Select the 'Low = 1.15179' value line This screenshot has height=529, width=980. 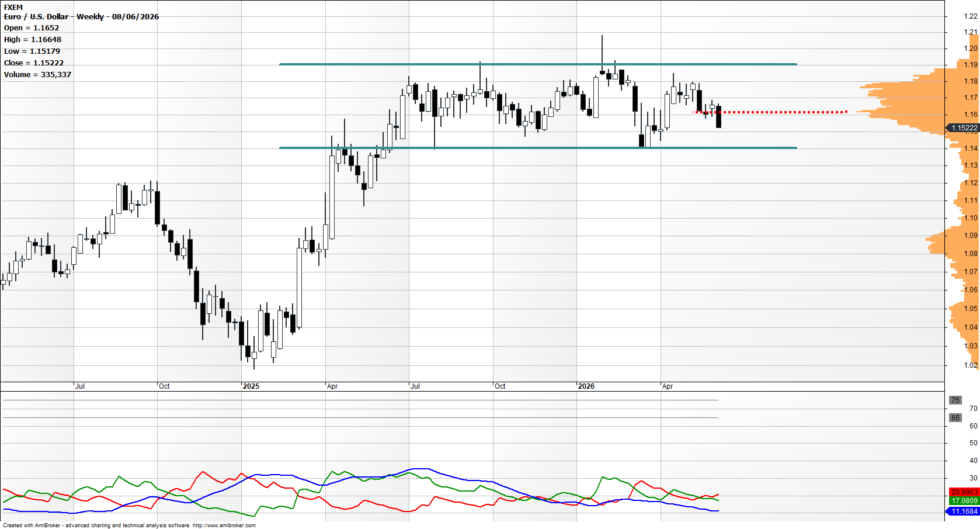pos(32,51)
